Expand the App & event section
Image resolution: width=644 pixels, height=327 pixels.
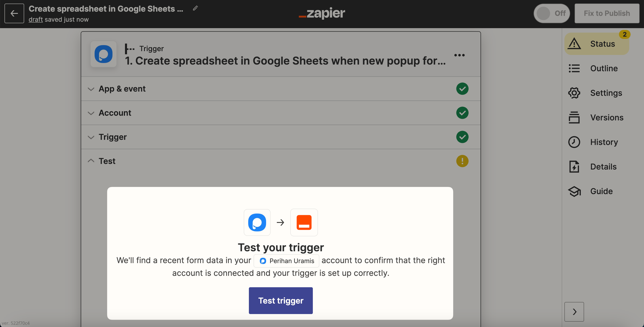[x=122, y=89]
